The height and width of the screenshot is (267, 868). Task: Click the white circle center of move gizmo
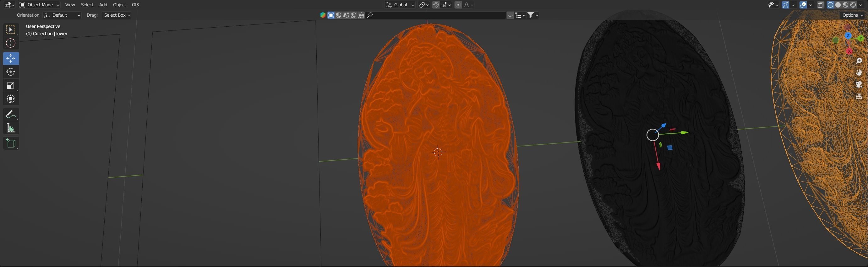tap(653, 135)
